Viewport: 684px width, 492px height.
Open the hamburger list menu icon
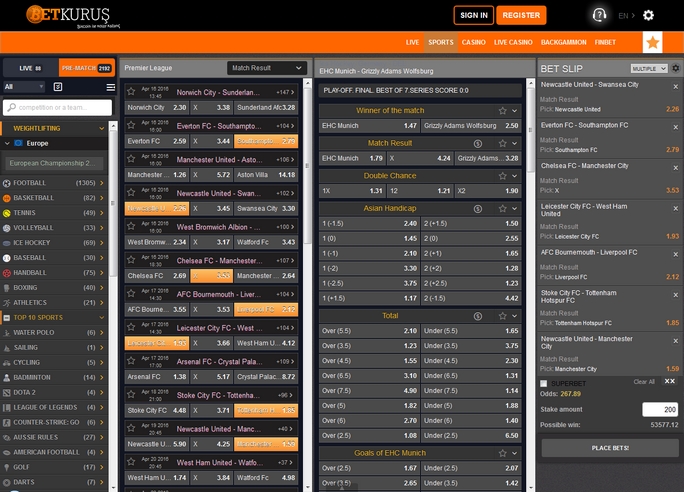(111, 87)
